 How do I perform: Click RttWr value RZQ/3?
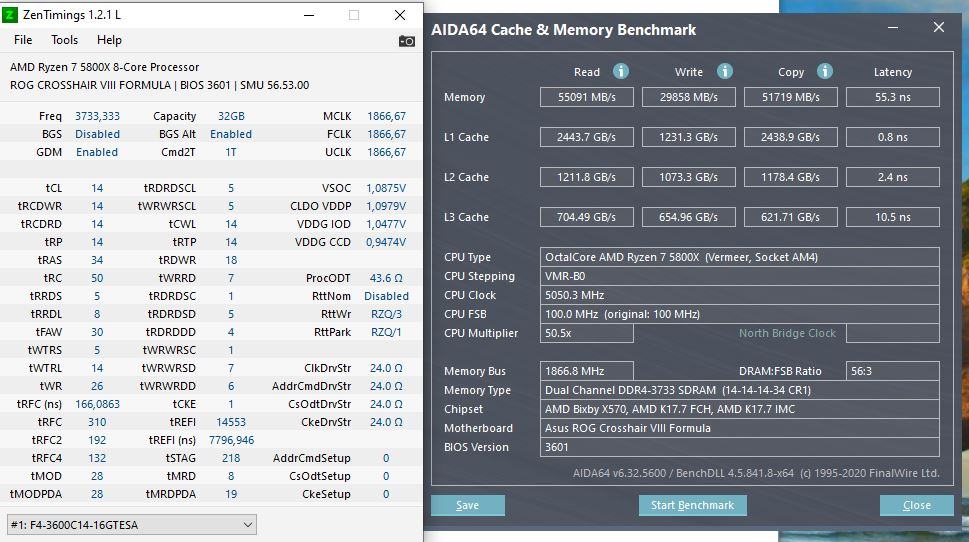point(386,314)
